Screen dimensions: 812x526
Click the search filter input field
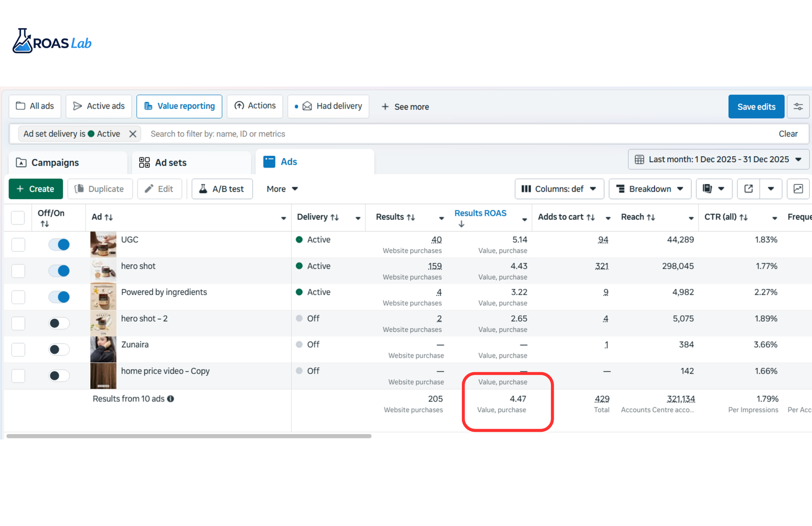(x=433, y=134)
